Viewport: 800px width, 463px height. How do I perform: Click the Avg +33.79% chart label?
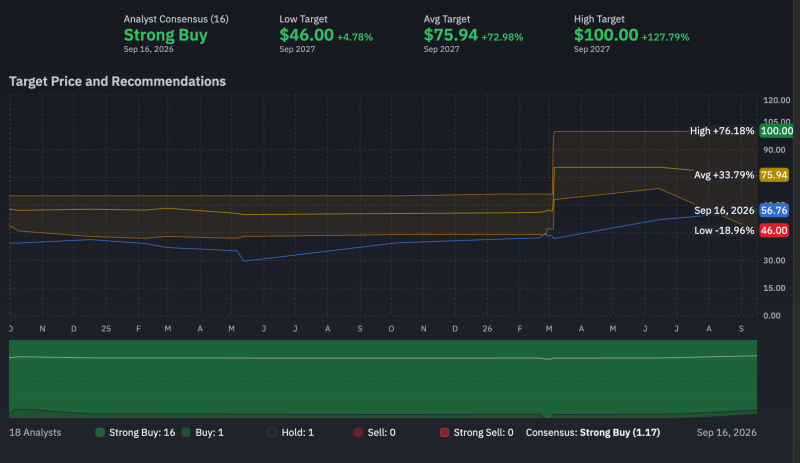click(724, 175)
